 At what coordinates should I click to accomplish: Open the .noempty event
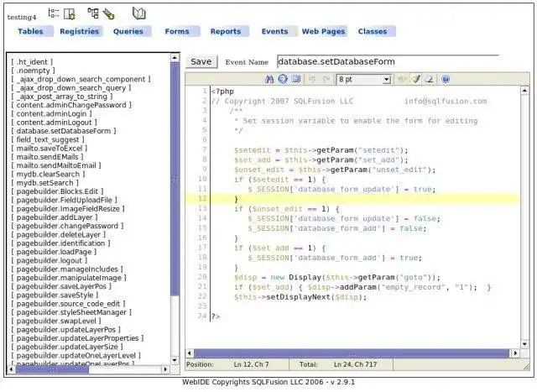pos(33,71)
